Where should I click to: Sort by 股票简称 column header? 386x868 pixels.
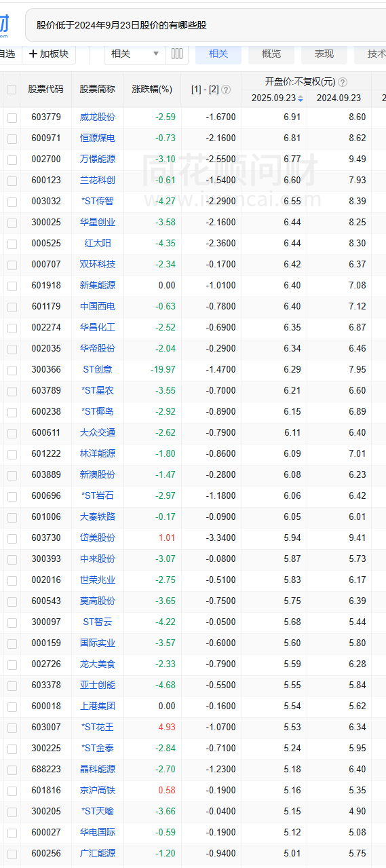97,90
